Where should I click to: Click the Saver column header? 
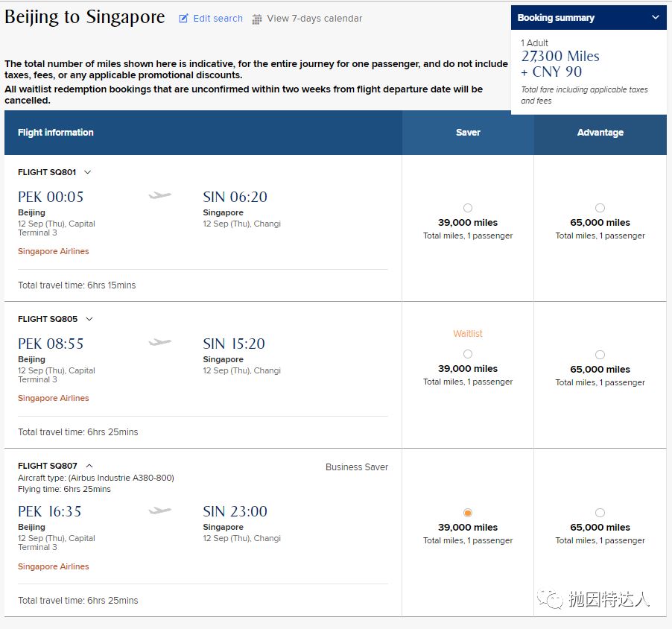(468, 133)
